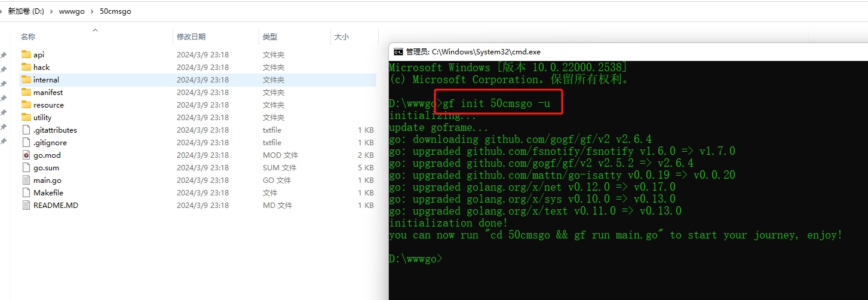Select the manifest folder icon

click(x=26, y=92)
